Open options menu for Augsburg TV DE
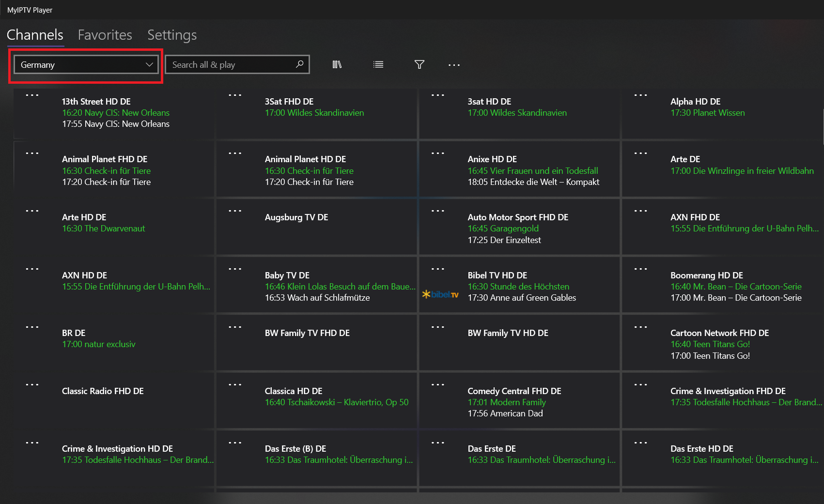This screenshot has height=504, width=824. tap(235, 211)
